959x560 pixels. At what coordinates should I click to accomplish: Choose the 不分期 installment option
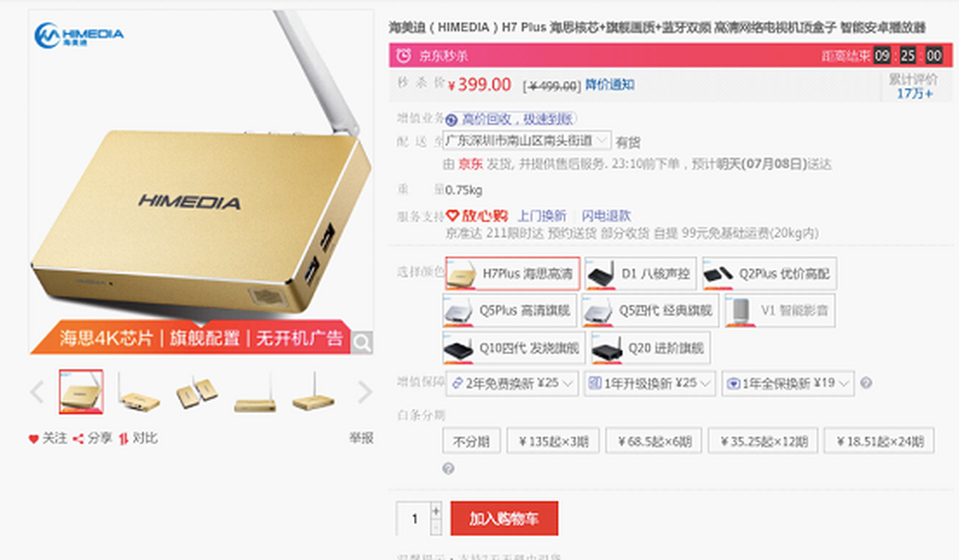coord(472,440)
